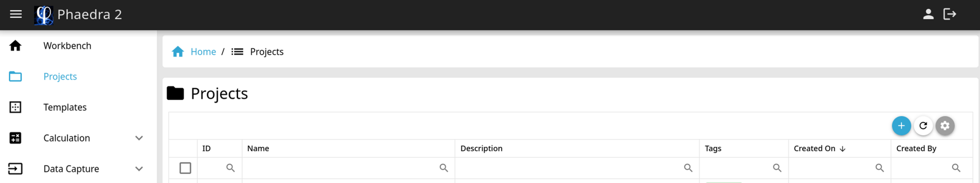Click the Name column header
This screenshot has height=183, width=980.
click(x=258, y=148)
